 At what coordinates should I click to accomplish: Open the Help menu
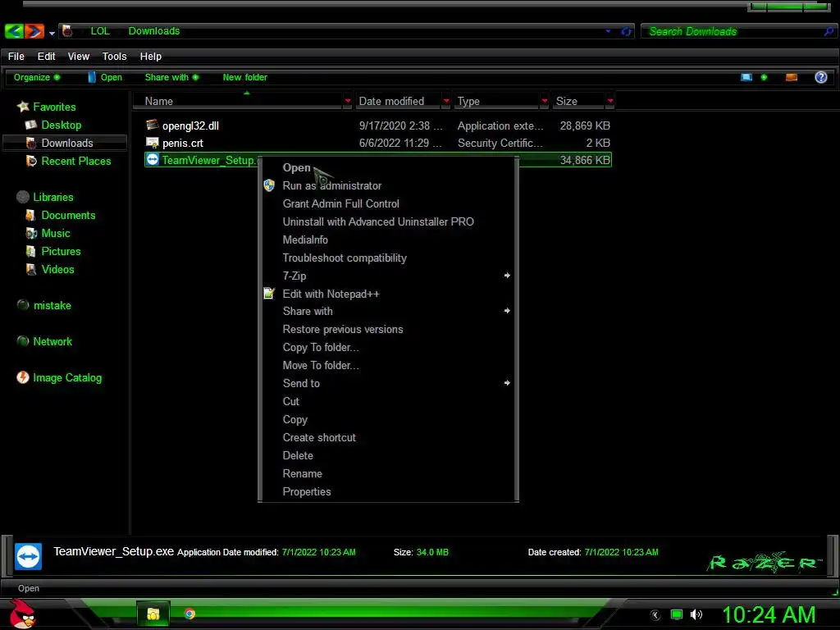(x=151, y=57)
